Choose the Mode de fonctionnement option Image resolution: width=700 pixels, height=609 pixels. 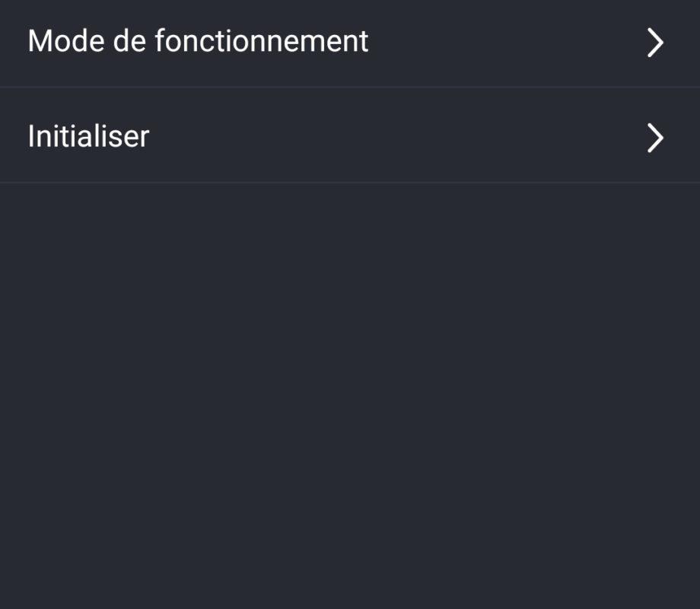coord(350,43)
